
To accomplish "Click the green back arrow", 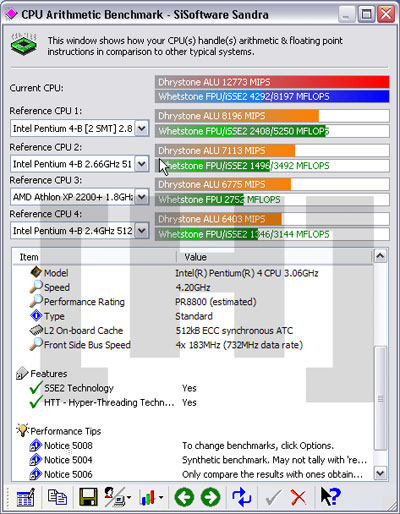I will tap(184, 498).
